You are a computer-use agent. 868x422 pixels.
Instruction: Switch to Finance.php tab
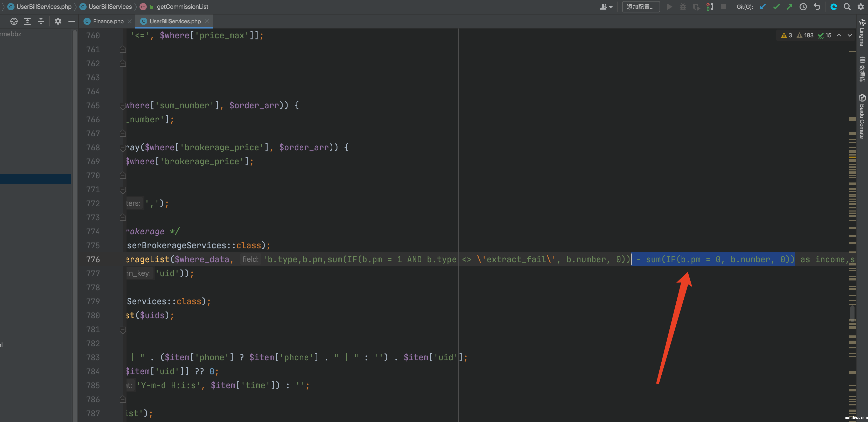click(x=108, y=21)
